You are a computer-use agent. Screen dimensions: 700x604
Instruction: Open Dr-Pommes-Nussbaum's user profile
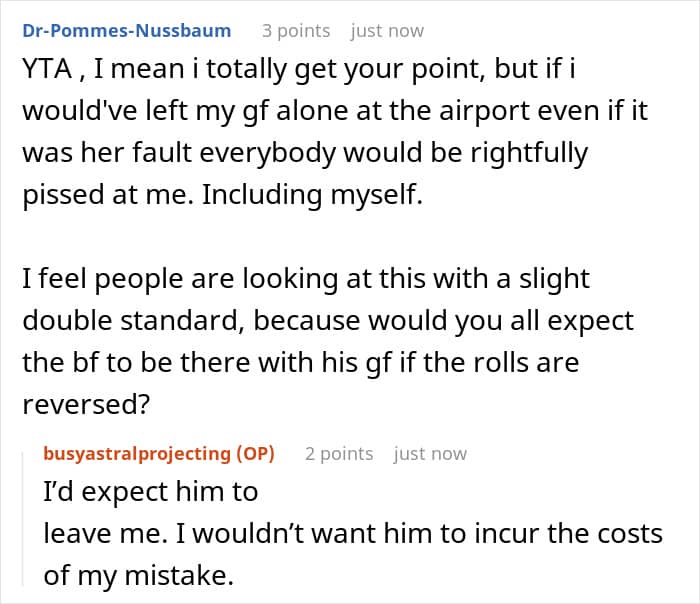pos(127,30)
